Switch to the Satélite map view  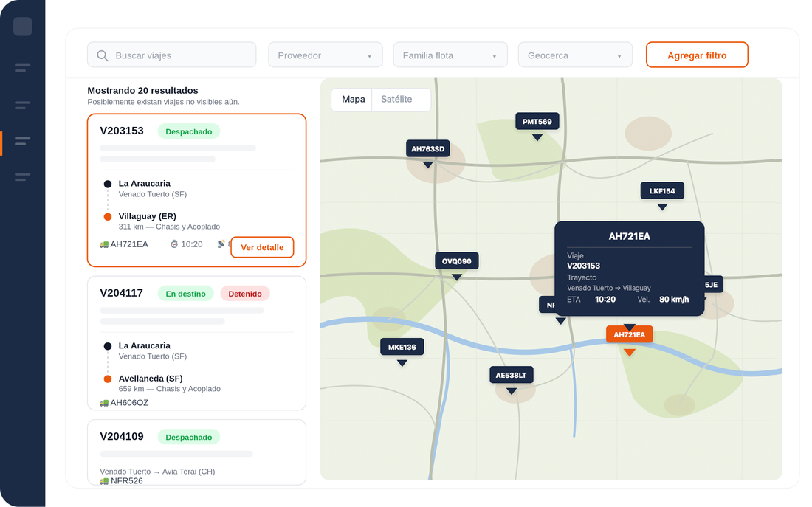pos(396,100)
